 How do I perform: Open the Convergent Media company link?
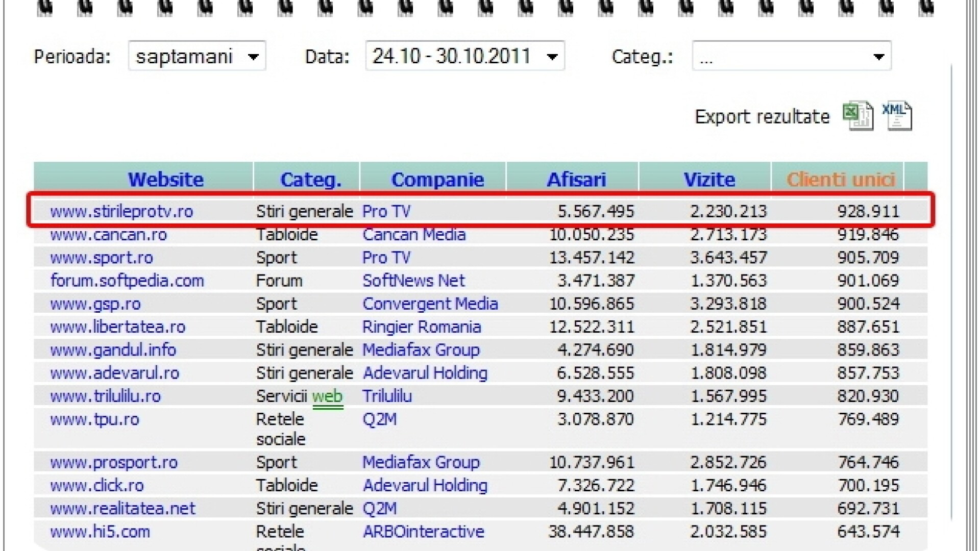click(430, 304)
